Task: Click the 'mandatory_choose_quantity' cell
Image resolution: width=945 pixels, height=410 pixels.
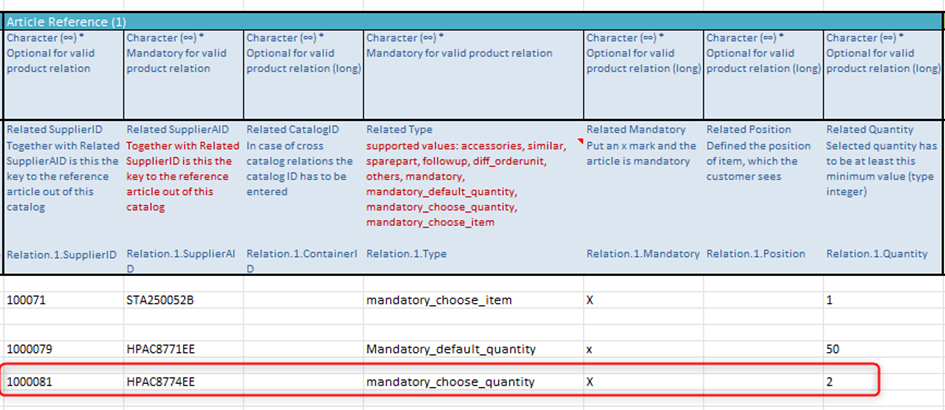Action: (x=450, y=381)
